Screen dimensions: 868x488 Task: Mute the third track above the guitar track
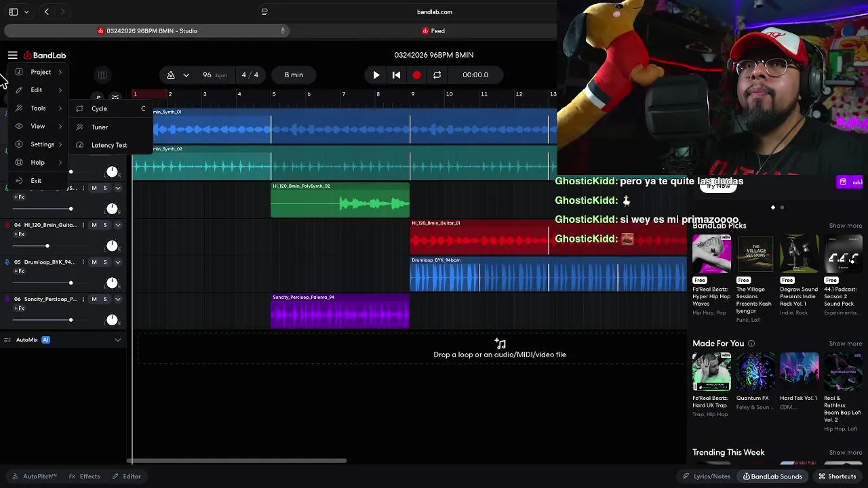[x=94, y=188]
